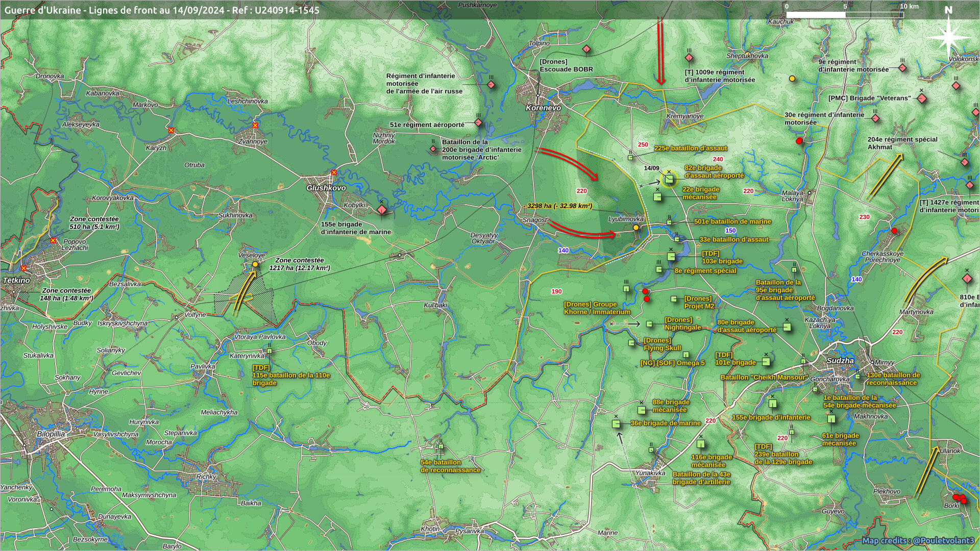
Task: Click the Sudzha town label
Action: pos(840,361)
